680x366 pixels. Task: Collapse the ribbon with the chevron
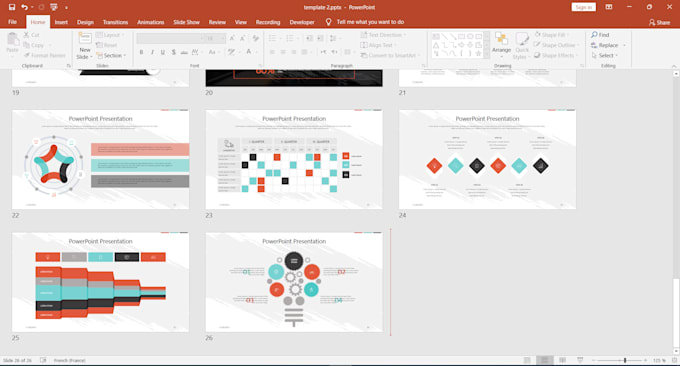[x=673, y=65]
